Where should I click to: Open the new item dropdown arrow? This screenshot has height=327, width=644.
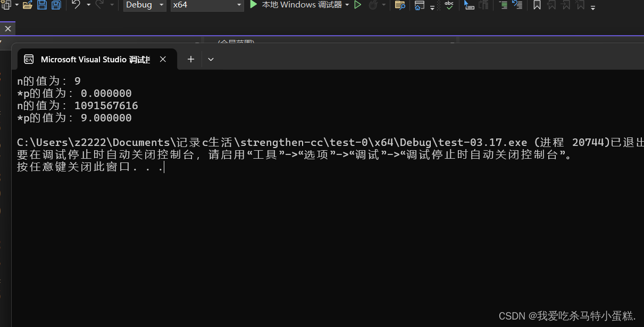click(x=16, y=5)
